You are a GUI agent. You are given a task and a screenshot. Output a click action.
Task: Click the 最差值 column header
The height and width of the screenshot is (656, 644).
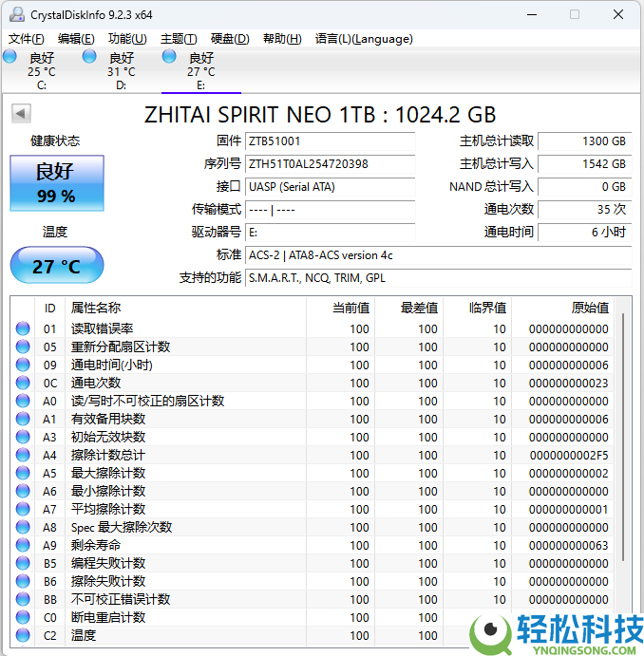[x=408, y=308]
